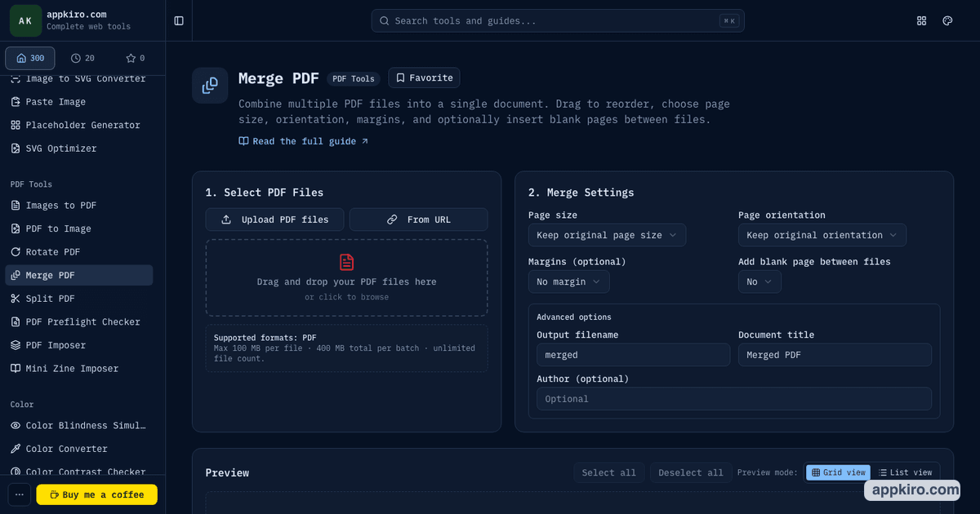Click the grid layout icon in header
Image resolution: width=980 pixels, height=514 pixels.
[x=921, y=20]
